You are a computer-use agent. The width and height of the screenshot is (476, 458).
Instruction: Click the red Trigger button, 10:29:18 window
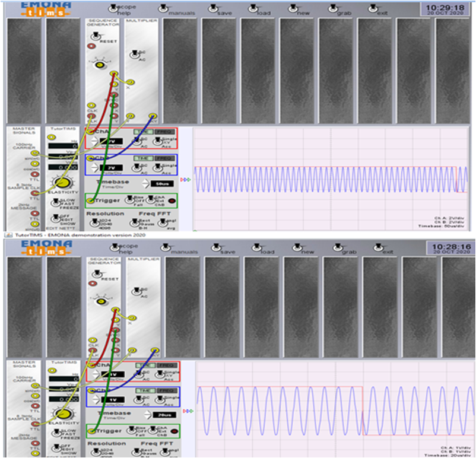point(172,201)
